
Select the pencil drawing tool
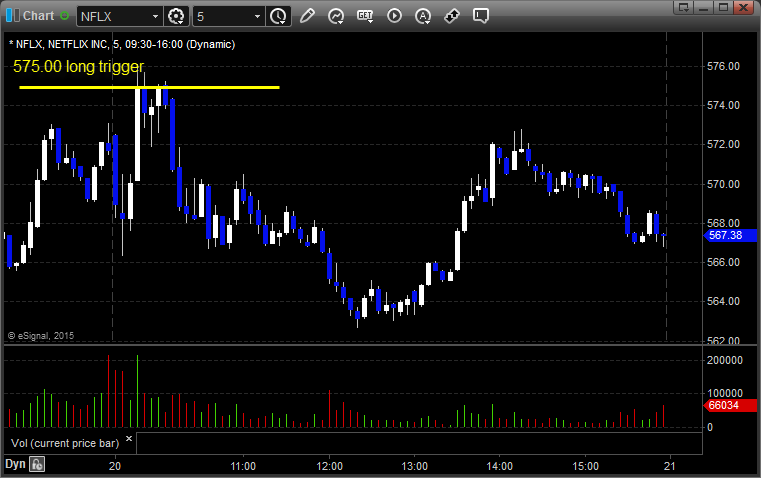307,16
